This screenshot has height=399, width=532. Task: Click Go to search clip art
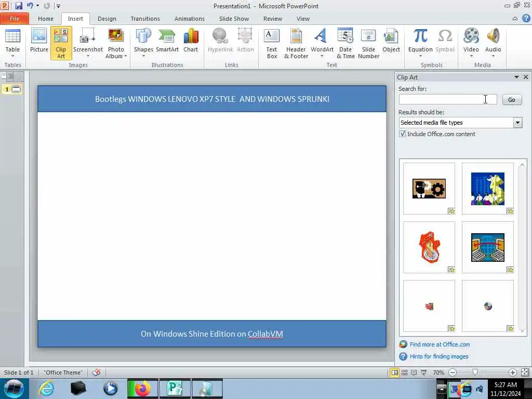[x=512, y=100]
